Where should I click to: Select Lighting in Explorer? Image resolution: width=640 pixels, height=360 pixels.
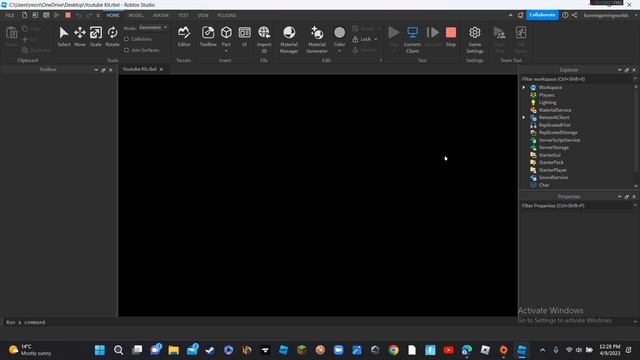point(547,102)
